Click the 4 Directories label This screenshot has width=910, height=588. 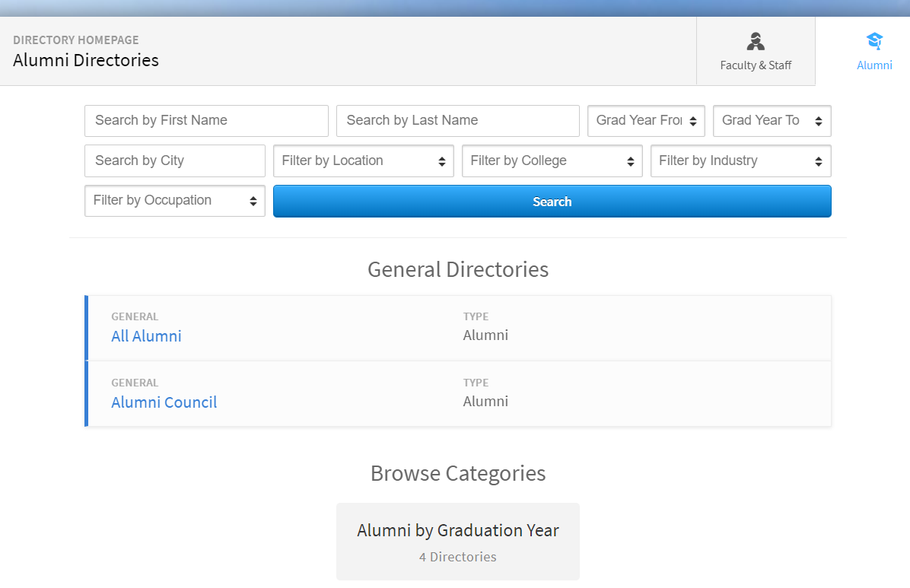(457, 557)
